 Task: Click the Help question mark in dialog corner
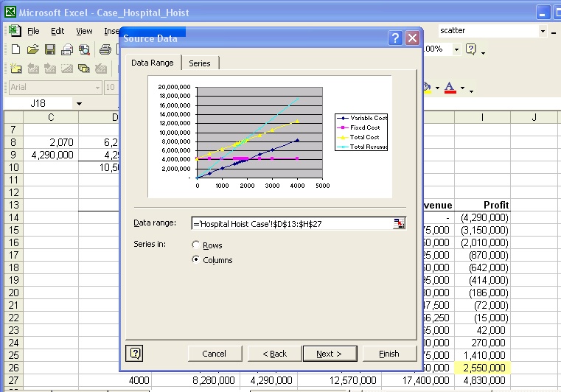pyautogui.click(x=135, y=354)
